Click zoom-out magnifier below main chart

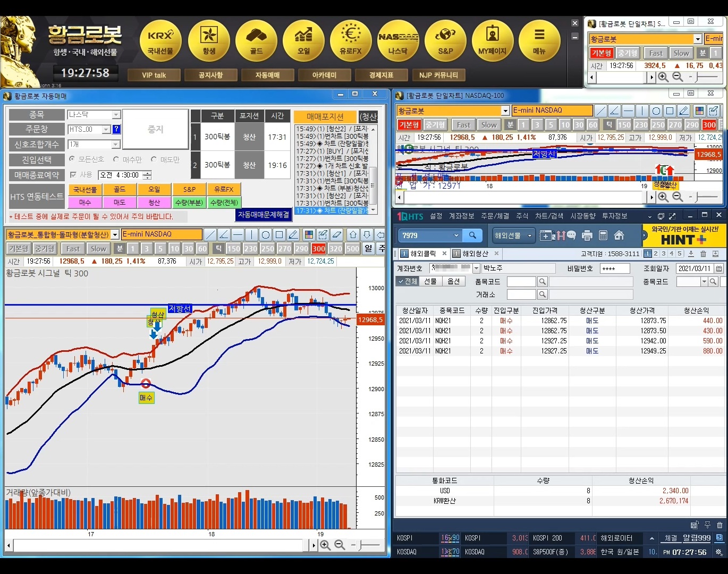(340, 545)
